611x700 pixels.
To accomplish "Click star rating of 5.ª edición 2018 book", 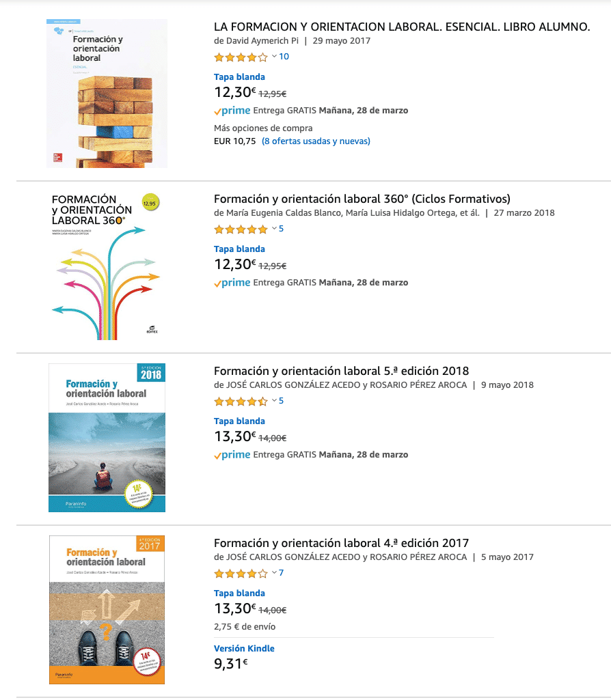I will coord(241,402).
